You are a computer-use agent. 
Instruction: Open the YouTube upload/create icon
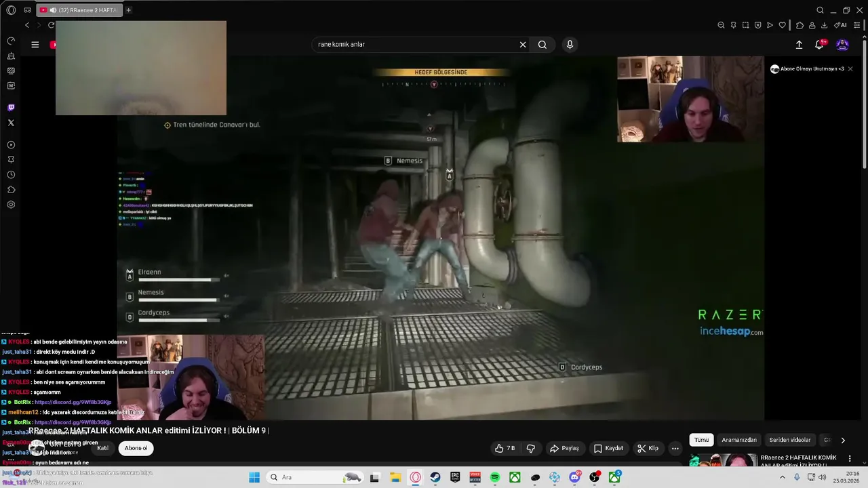pos(799,45)
